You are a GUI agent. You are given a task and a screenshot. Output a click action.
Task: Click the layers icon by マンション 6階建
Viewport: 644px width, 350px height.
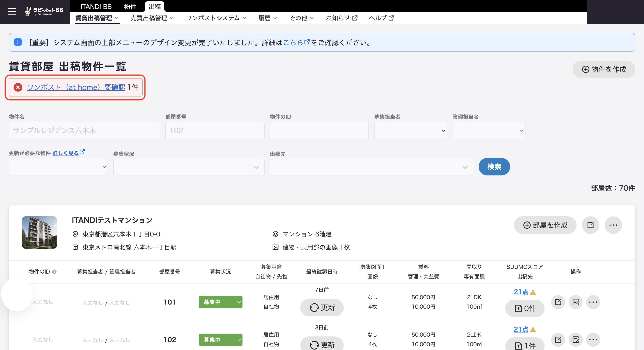pos(275,234)
